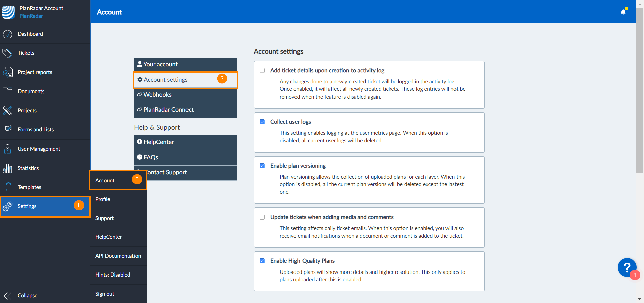
Task: Click the page vertical scrollbar thumb
Action: pyautogui.click(x=640, y=90)
